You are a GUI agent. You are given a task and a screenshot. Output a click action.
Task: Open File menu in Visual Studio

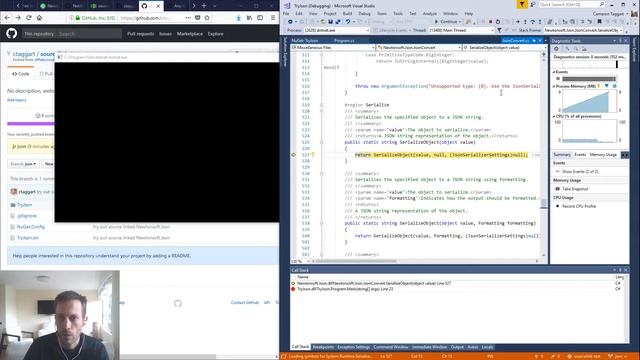point(287,13)
